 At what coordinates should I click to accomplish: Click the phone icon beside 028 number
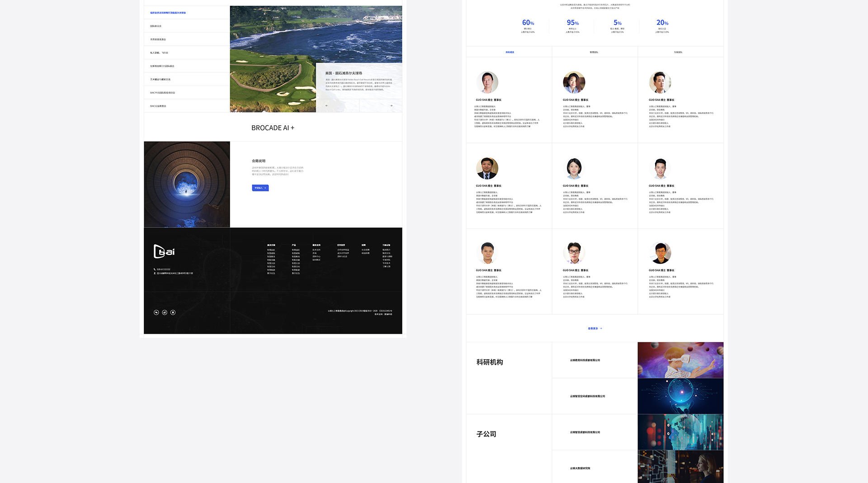155,270
